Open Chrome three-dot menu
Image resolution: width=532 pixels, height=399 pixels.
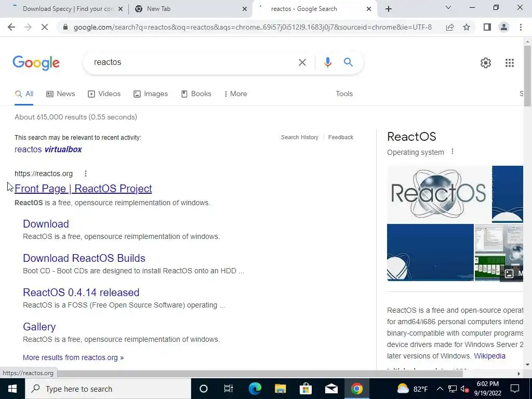[x=521, y=27]
